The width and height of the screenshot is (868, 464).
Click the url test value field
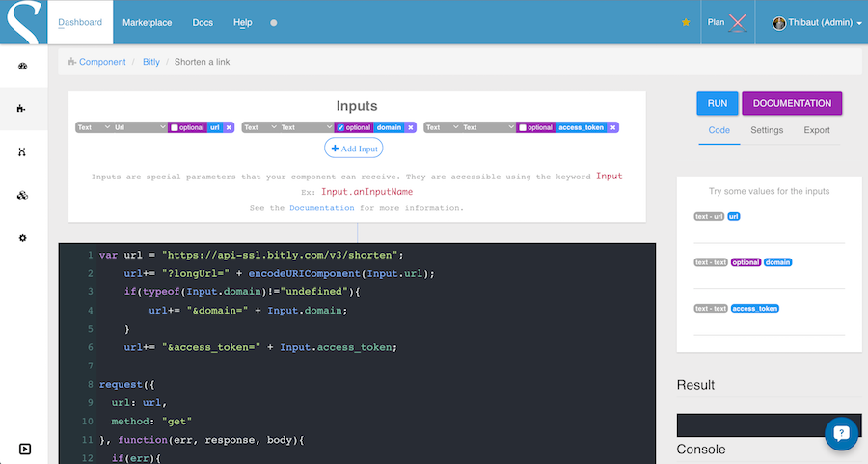[x=769, y=233]
